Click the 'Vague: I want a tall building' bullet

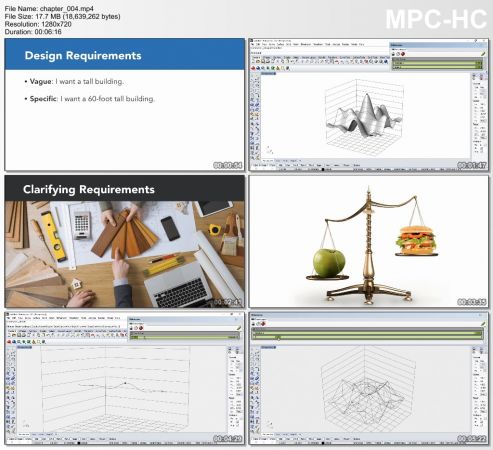pyautogui.click(x=76, y=82)
